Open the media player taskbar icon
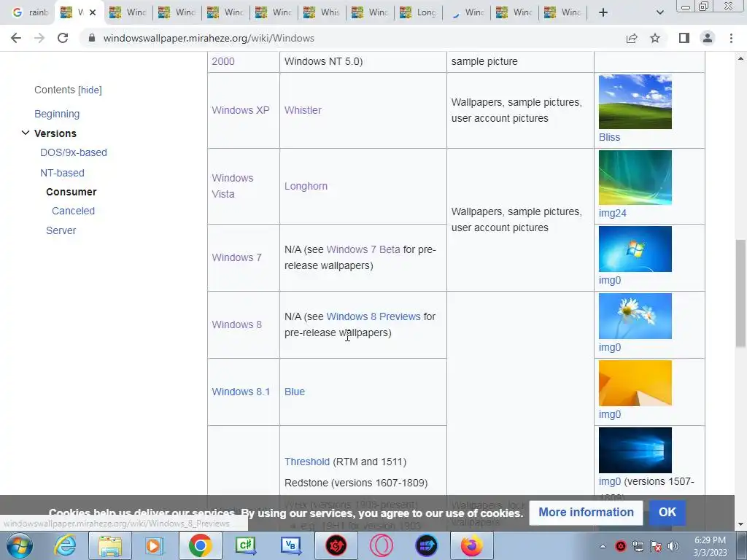Viewport: 747px width, 560px height. (155, 545)
